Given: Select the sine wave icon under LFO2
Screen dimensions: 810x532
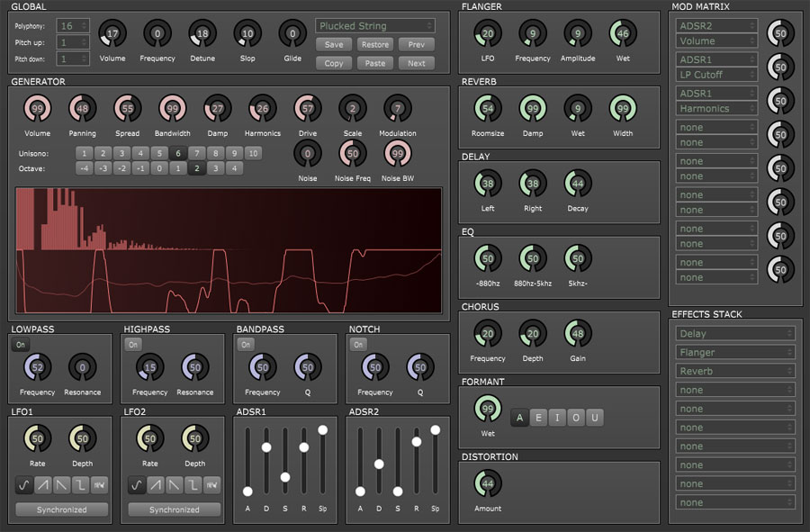Looking at the screenshot, I should coord(135,483).
